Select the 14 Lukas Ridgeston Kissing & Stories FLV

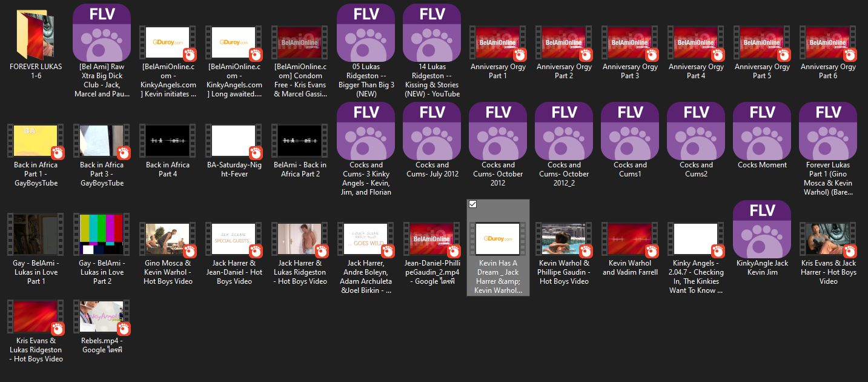(432, 32)
